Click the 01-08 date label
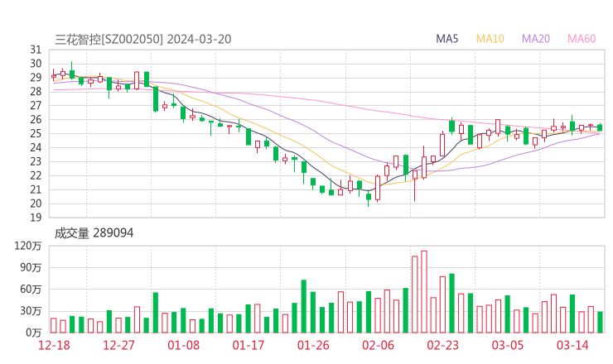 coord(183,345)
